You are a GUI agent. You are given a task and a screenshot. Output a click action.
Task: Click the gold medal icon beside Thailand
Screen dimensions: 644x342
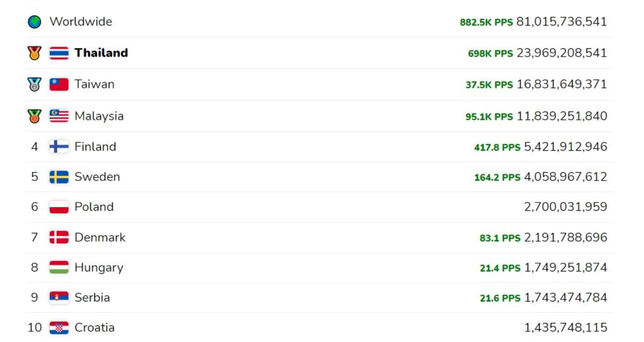pyautogui.click(x=34, y=53)
